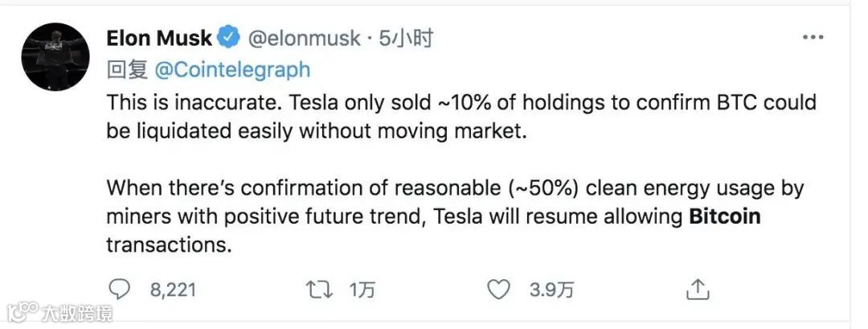868x329 pixels.
Task: Click the Elon Musk display name
Action: [159, 39]
